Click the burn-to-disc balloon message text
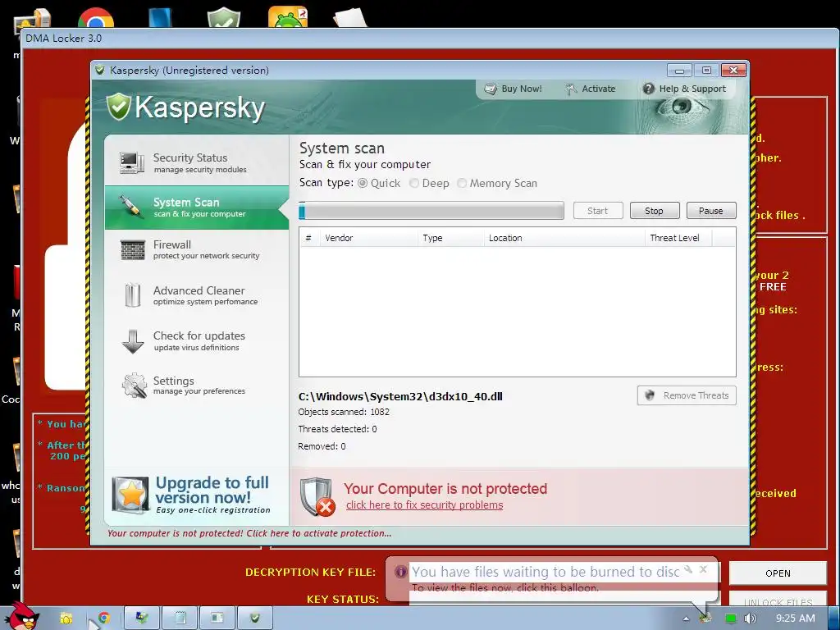The height and width of the screenshot is (630, 840). point(504,587)
